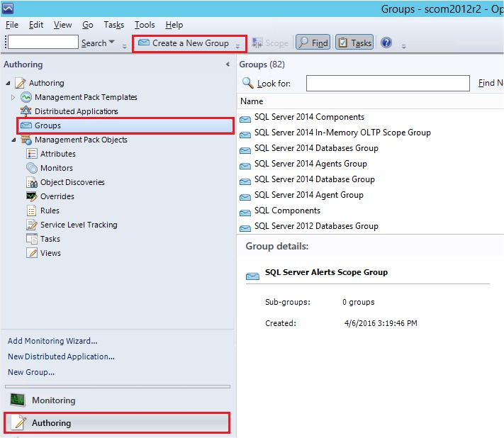Click the Look for text field
Image resolution: width=504 pixels, height=438 pixels.
click(x=388, y=83)
